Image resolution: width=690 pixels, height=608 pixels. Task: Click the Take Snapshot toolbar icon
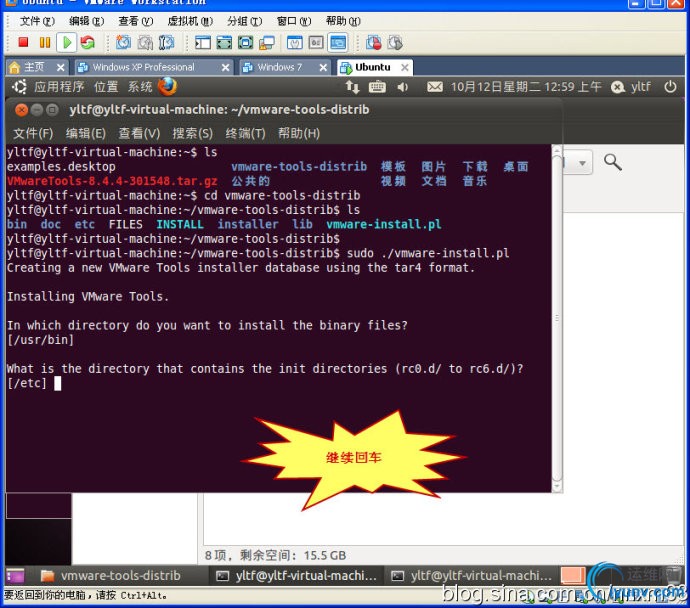tap(124, 43)
